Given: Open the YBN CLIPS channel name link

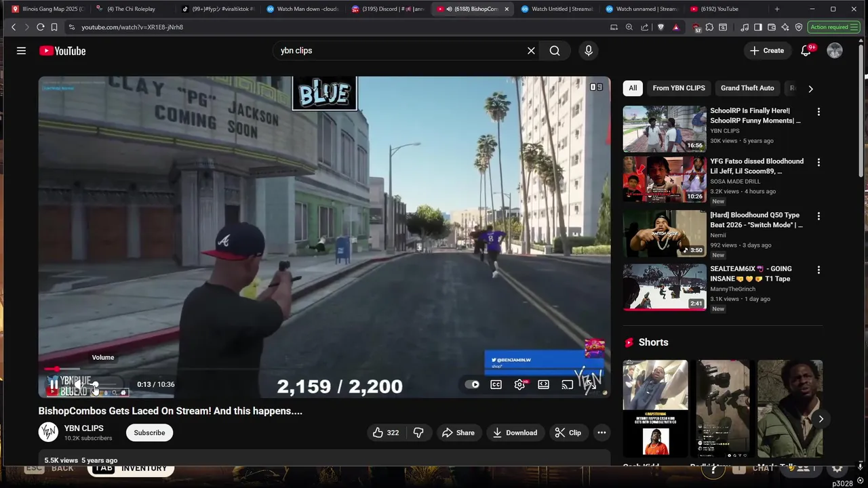Looking at the screenshot, I should click(84, 428).
